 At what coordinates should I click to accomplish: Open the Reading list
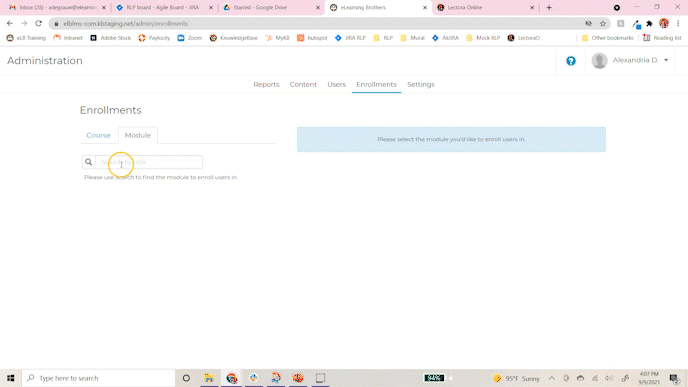[x=662, y=38]
